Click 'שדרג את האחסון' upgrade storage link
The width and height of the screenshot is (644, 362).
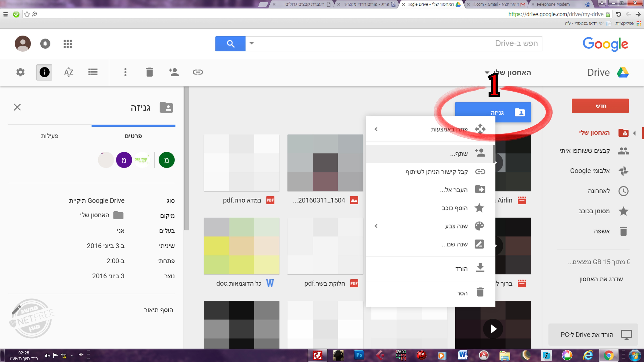click(601, 279)
